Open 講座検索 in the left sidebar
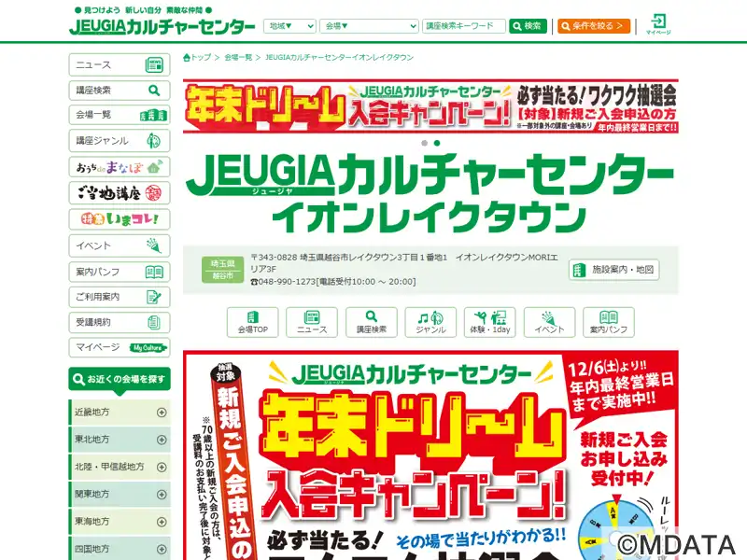747x560 pixels. [x=120, y=90]
